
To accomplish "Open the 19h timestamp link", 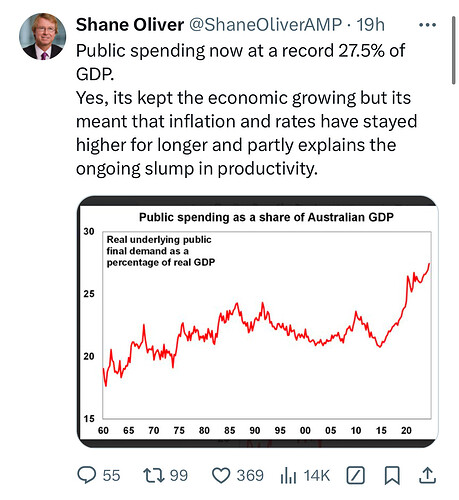I will pyautogui.click(x=371, y=25).
